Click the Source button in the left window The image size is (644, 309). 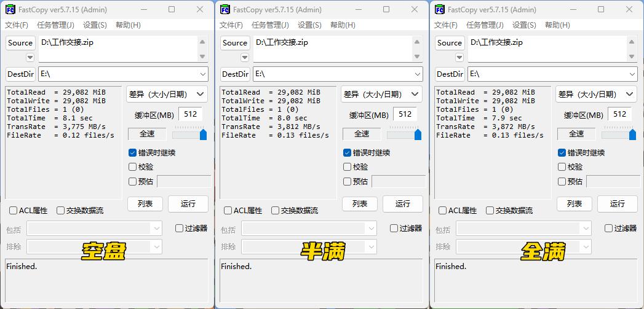pos(20,43)
